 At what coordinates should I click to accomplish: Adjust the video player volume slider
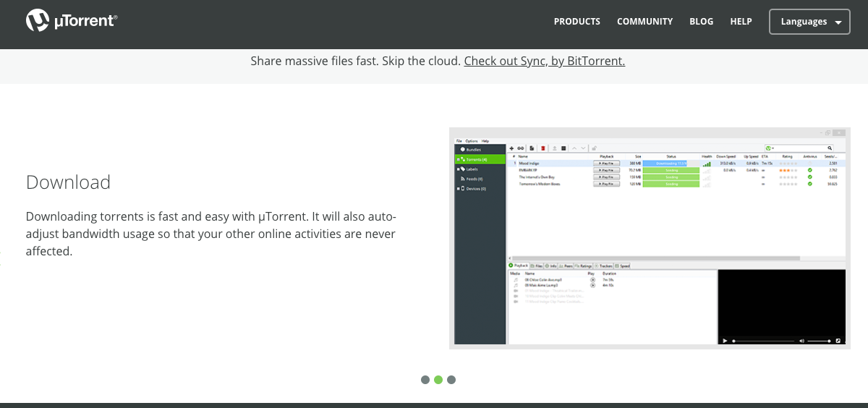819,341
